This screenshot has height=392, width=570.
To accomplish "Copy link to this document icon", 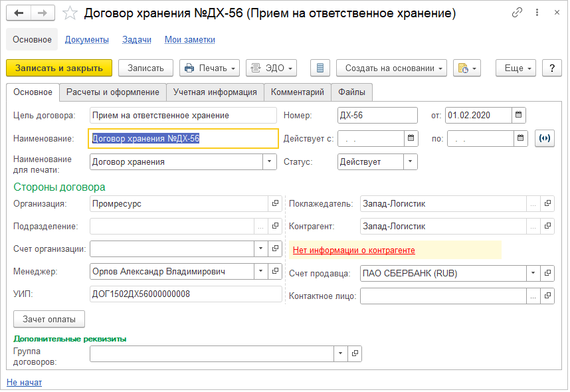I will tap(517, 13).
